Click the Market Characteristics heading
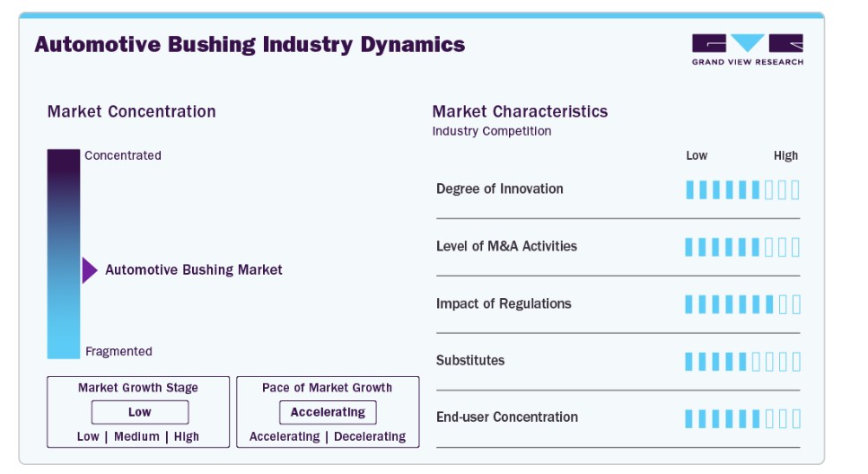868x474 pixels. 520,111
